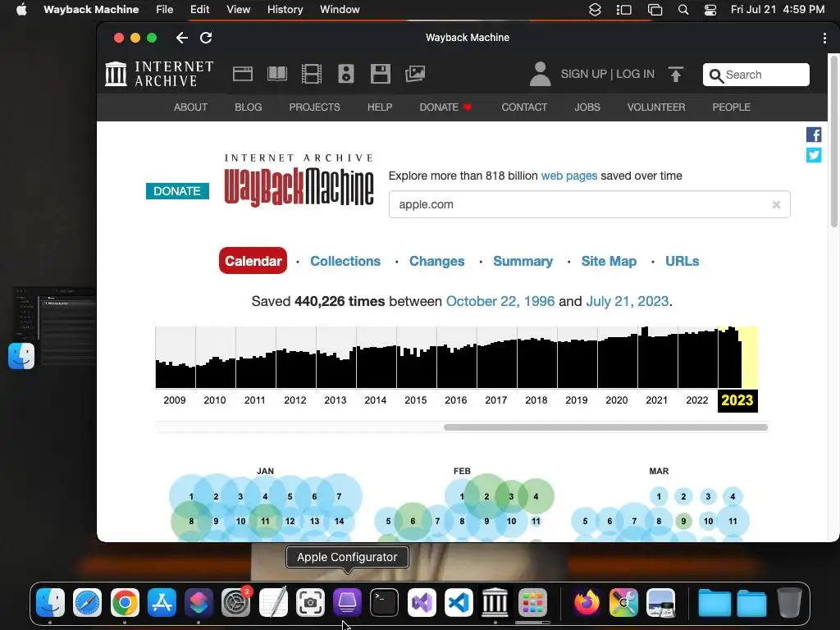Open the VOLUNTEER navigation link

(x=656, y=107)
